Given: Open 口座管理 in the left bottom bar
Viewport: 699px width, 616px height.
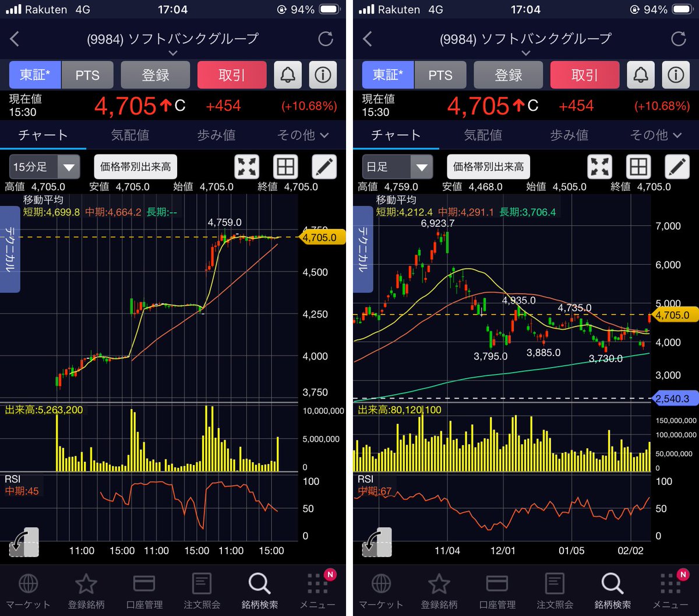Looking at the screenshot, I should point(144,591).
